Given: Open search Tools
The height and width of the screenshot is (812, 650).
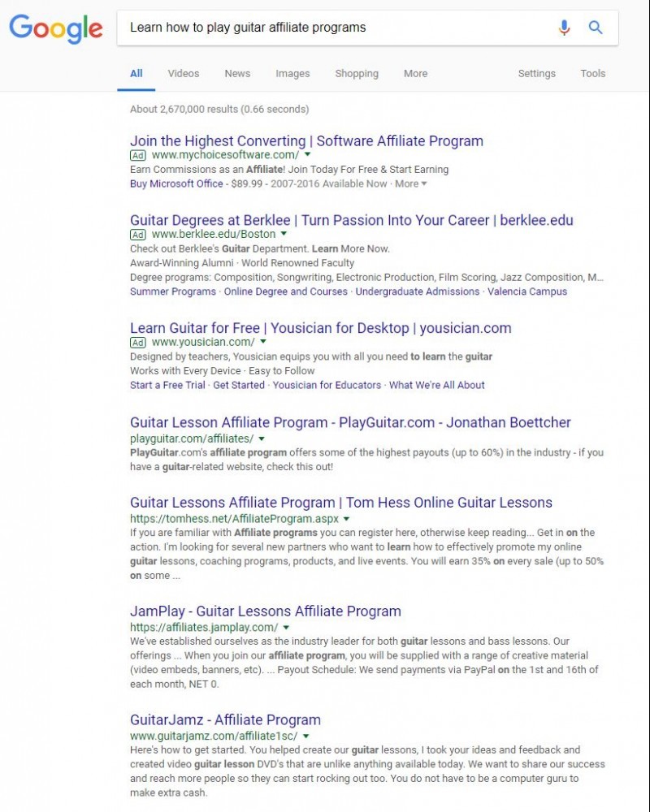Looking at the screenshot, I should click(x=592, y=74).
